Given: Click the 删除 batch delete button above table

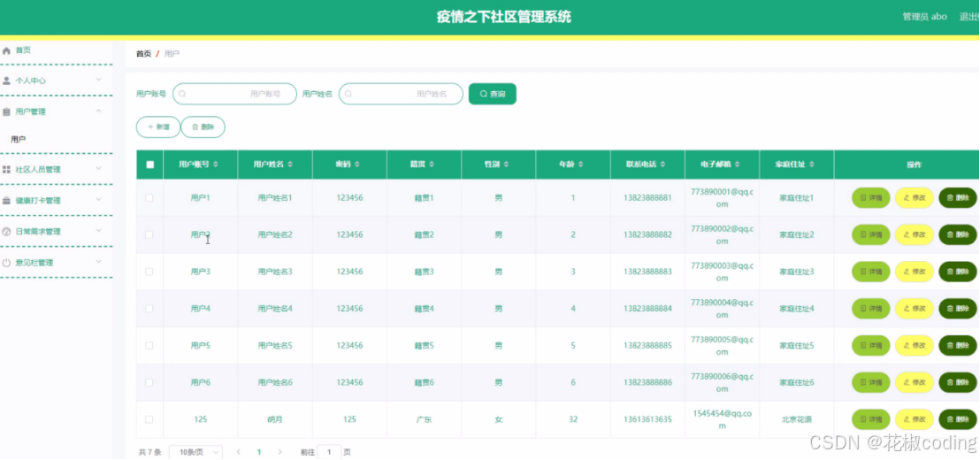Looking at the screenshot, I should coord(203,126).
